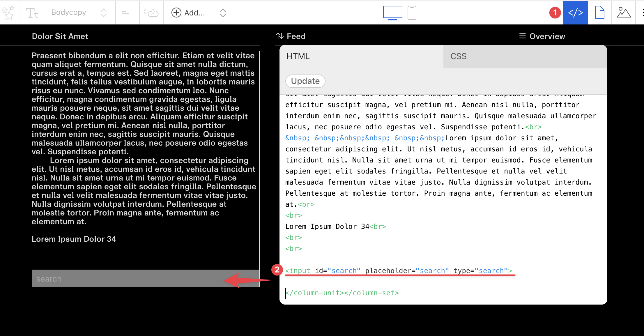Viewport: 644px width, 336px height.
Task: Open the code view </> icon
Action: (x=575, y=13)
